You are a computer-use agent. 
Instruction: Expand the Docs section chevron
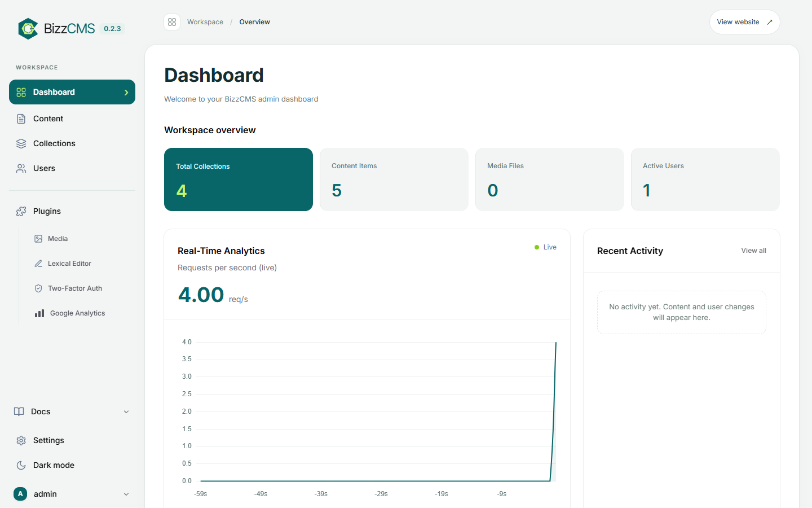[126, 412]
